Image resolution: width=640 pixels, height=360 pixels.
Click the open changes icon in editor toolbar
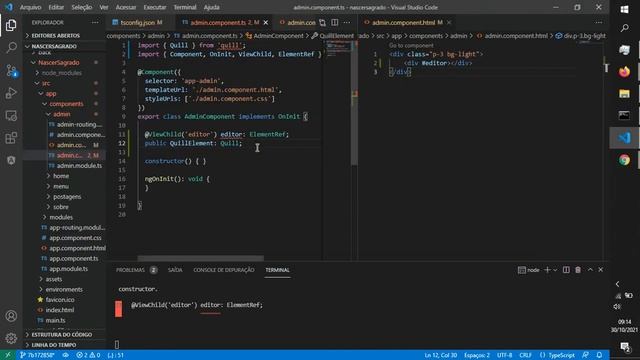[322, 22]
